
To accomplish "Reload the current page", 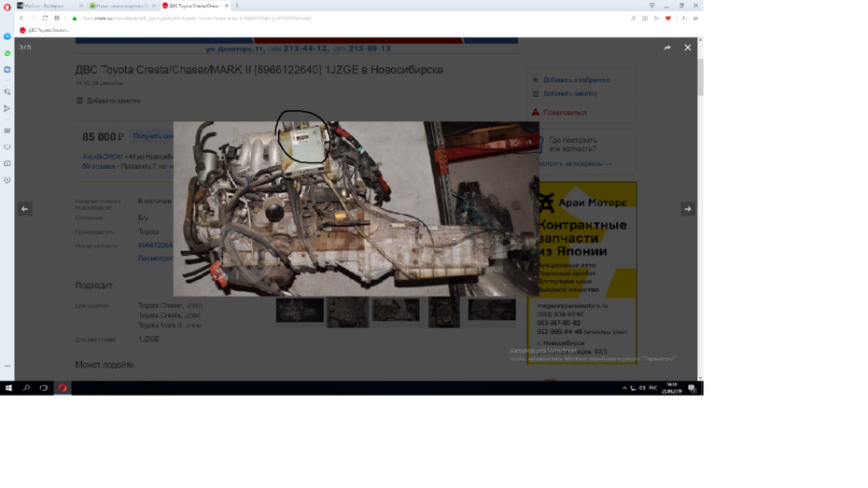I will (x=45, y=19).
